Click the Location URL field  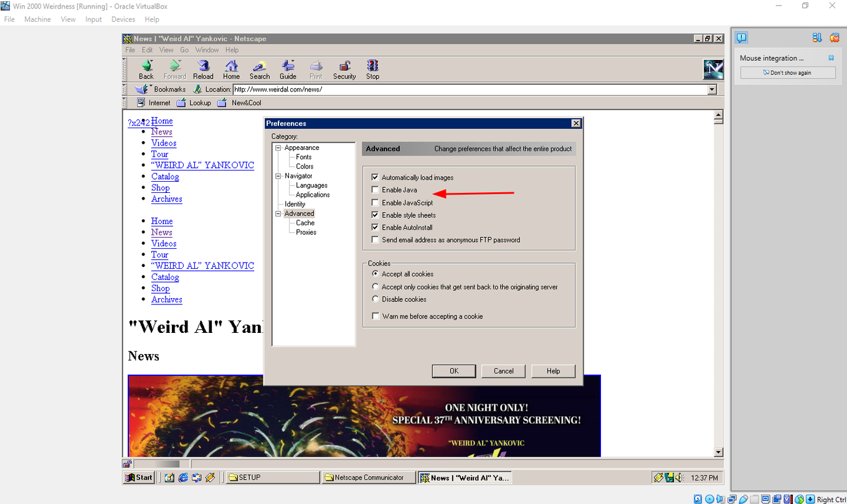(x=470, y=90)
